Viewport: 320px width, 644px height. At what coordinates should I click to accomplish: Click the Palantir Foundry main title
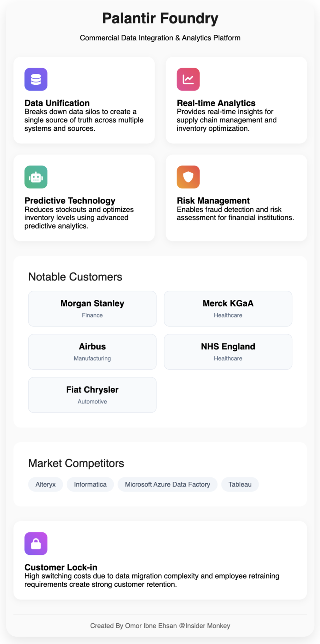pyautogui.click(x=160, y=18)
